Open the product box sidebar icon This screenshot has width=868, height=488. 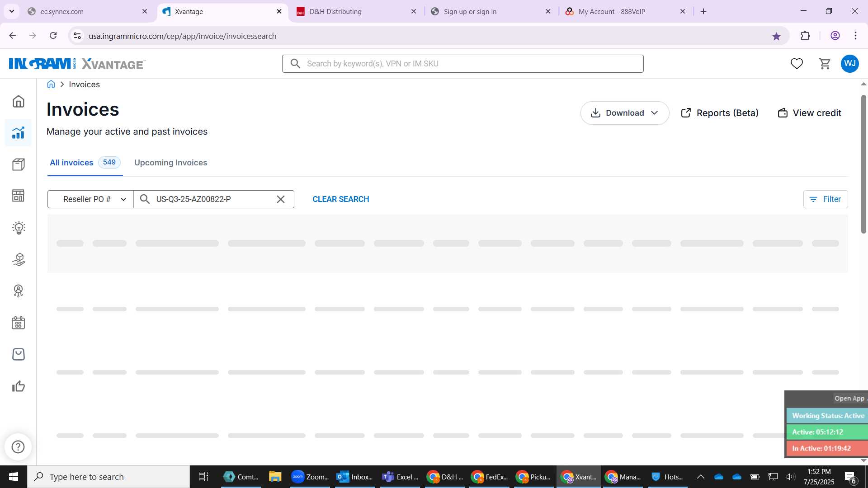18,164
